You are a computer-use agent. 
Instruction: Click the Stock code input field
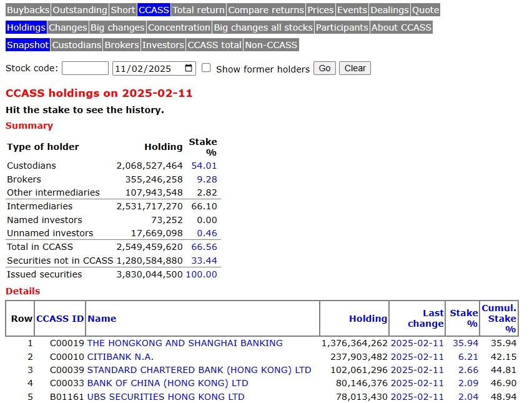tap(85, 69)
